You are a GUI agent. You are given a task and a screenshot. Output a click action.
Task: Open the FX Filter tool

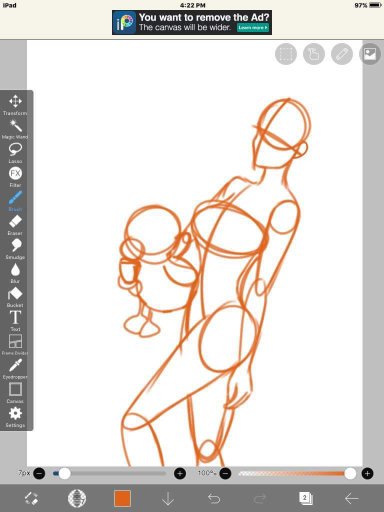15,177
